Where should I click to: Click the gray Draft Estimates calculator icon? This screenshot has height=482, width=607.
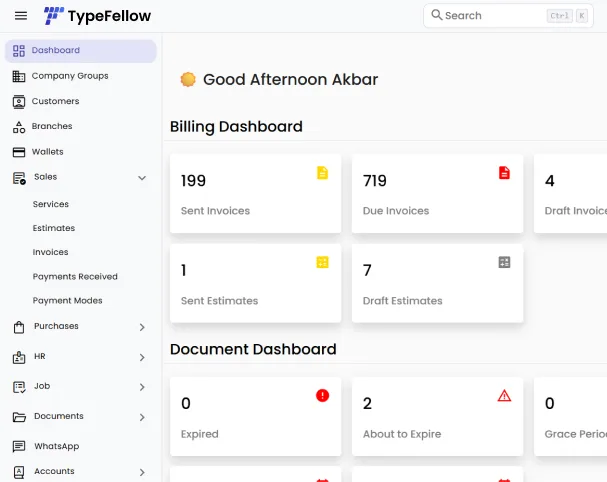point(504,262)
